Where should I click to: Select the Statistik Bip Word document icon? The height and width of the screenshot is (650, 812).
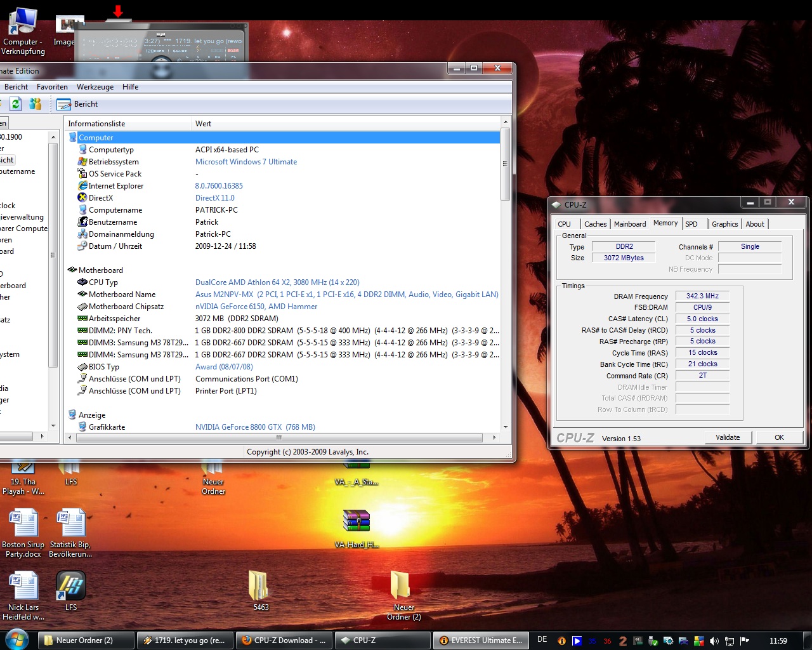click(70, 534)
